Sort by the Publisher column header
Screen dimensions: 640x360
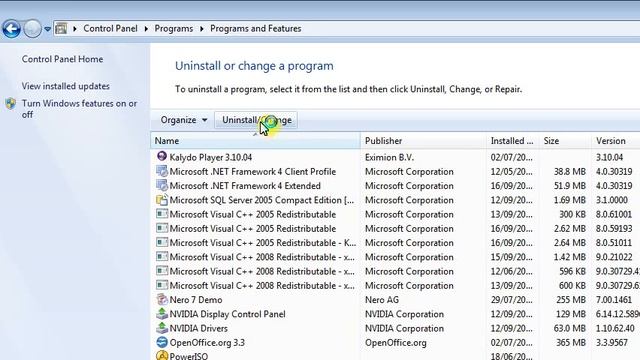(423, 141)
